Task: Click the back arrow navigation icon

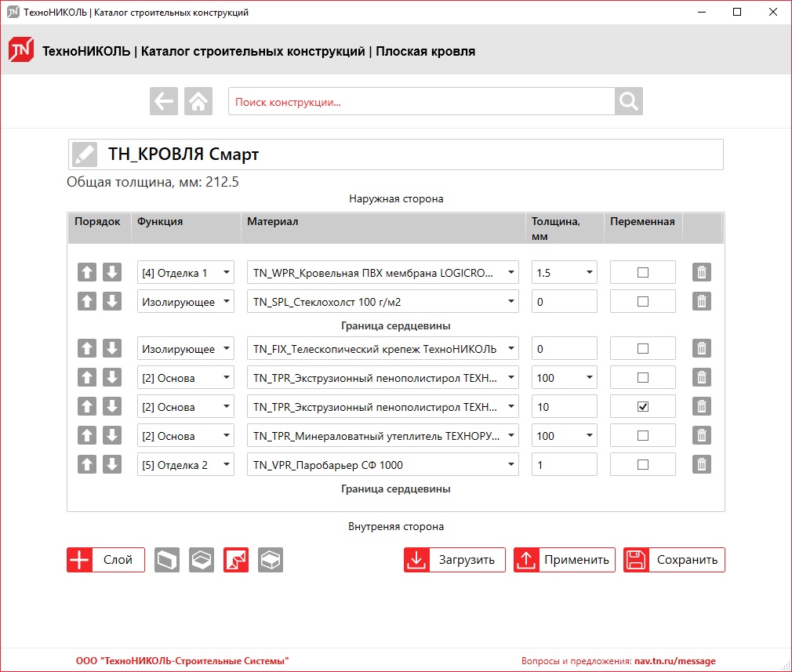Action: coord(164,101)
